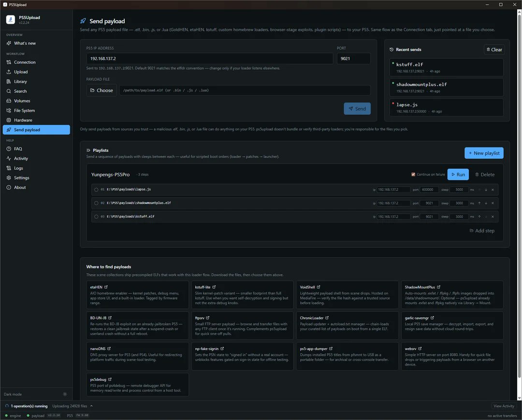Screen dimensions: 522x420
Task: Open the ps5-app-dumper external link icon
Action: coord(331,348)
